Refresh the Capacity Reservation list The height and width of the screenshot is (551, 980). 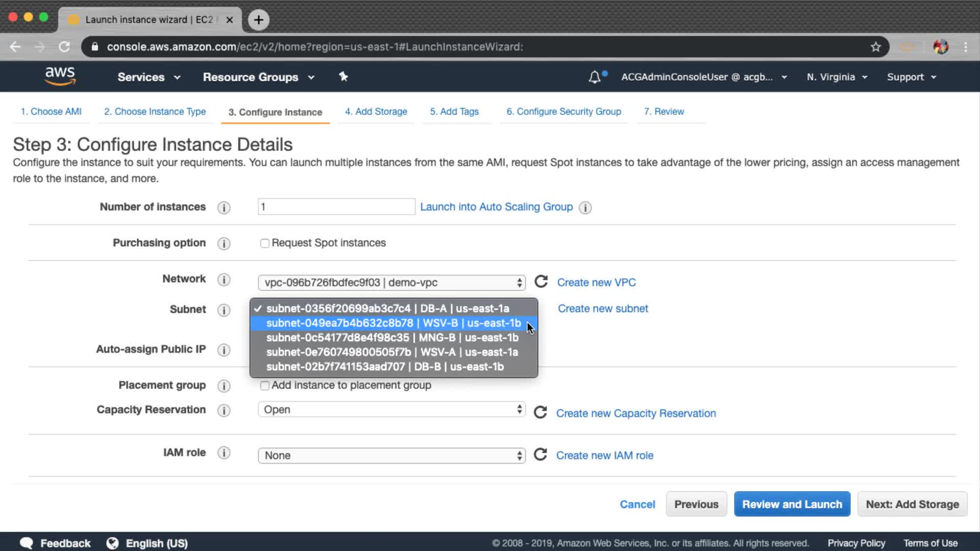click(540, 412)
